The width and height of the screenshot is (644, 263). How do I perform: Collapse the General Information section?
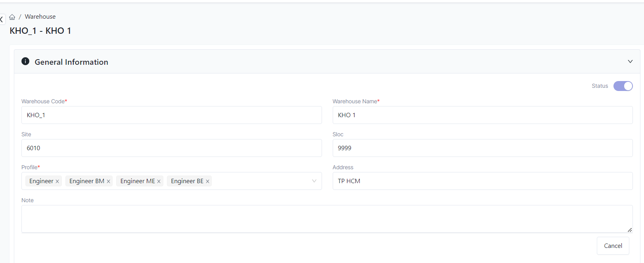click(x=630, y=61)
